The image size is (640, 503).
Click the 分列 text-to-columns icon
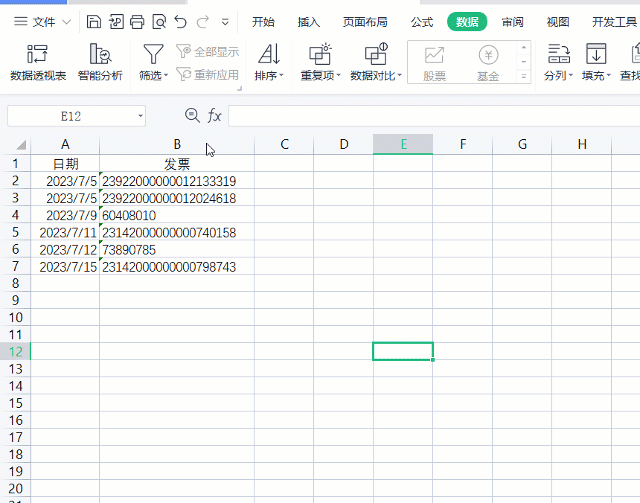click(559, 54)
